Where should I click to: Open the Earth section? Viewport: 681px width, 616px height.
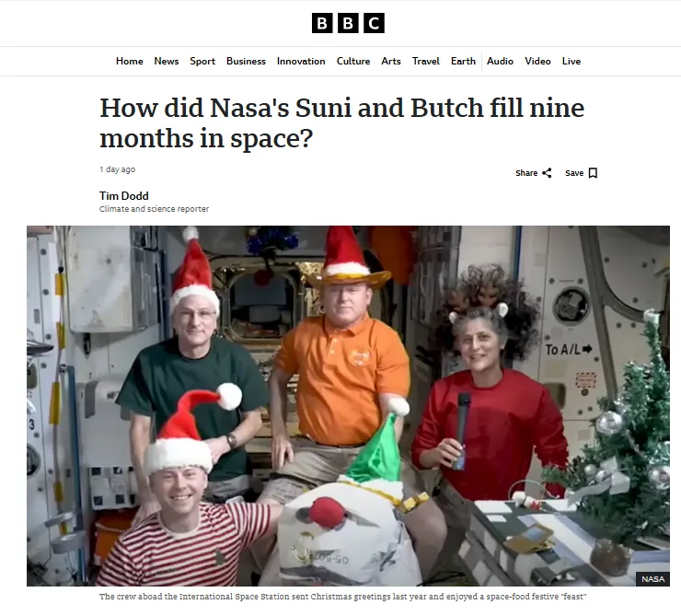point(463,62)
